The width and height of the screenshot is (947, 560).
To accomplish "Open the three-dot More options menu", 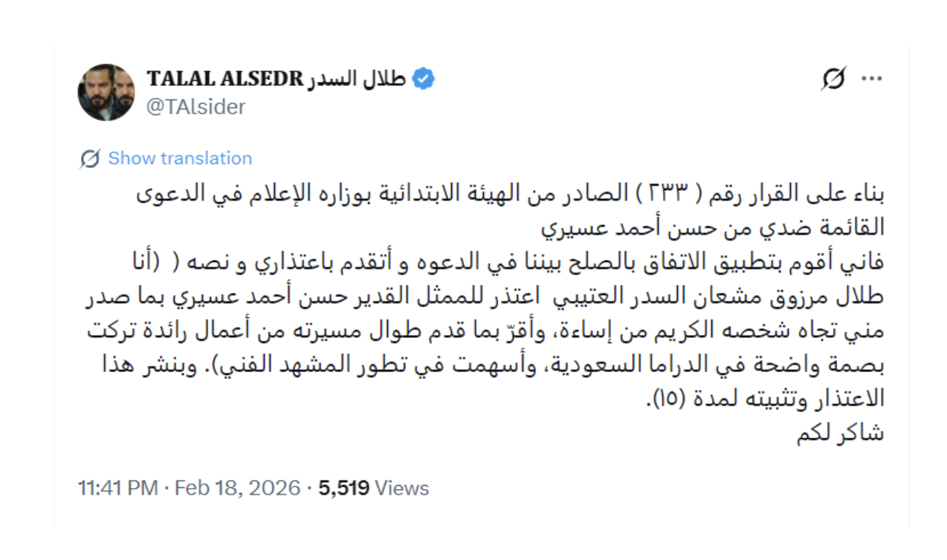I will tap(870, 79).
